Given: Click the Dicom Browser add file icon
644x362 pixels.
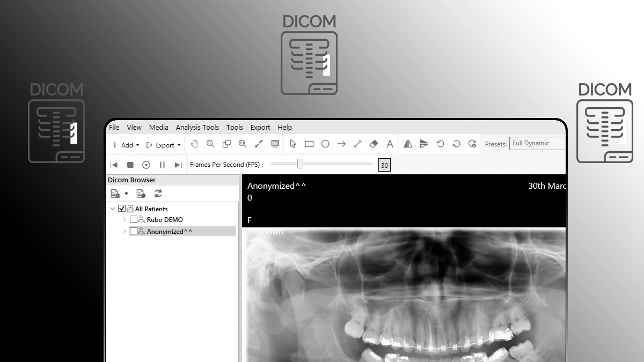Looking at the screenshot, I should pyautogui.click(x=115, y=194).
